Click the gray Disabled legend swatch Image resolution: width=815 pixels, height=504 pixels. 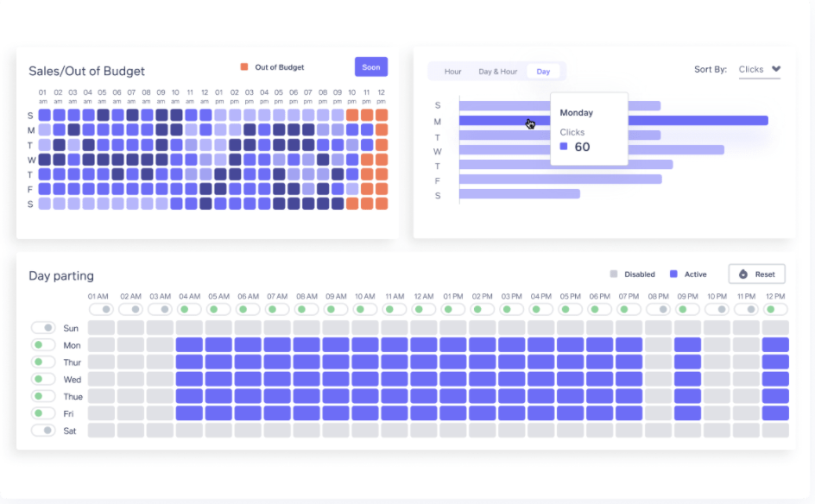click(614, 274)
